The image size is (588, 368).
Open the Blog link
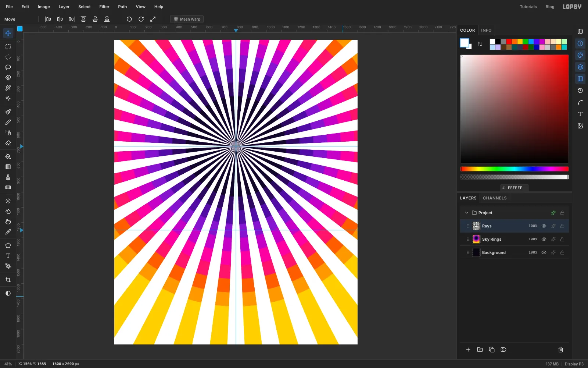(x=550, y=7)
